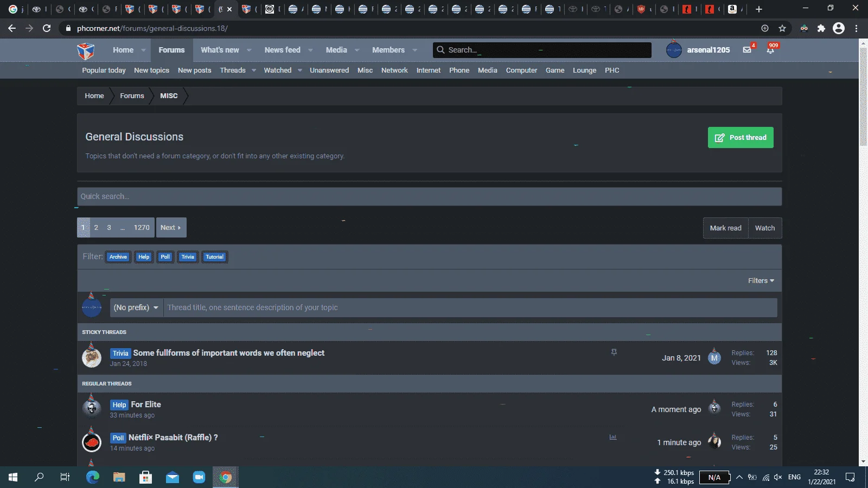Go to Next page of threads
868x488 pixels.
171,228
